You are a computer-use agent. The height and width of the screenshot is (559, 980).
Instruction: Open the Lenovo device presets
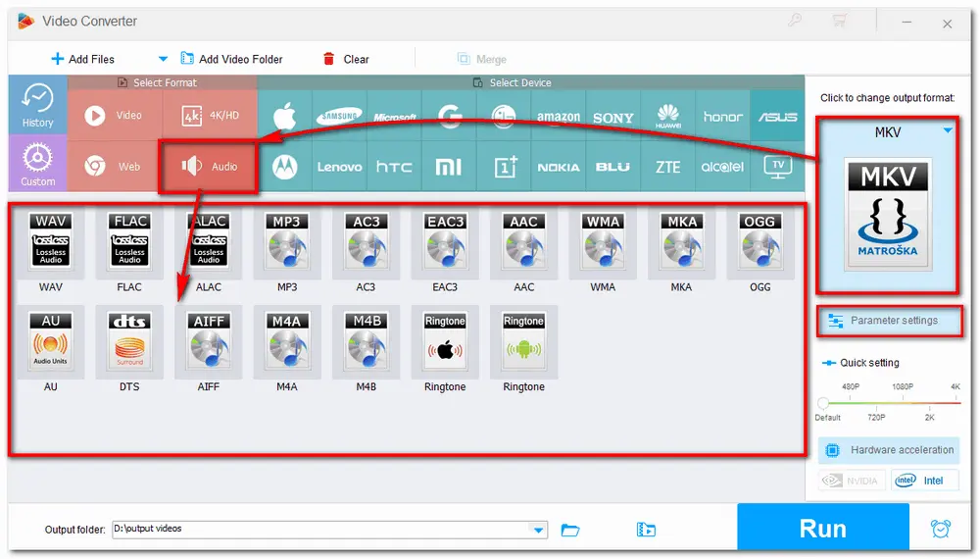tap(339, 167)
